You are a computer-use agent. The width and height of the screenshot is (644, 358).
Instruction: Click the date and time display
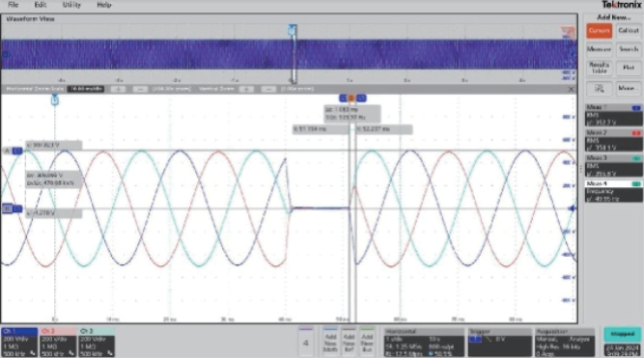(622, 350)
